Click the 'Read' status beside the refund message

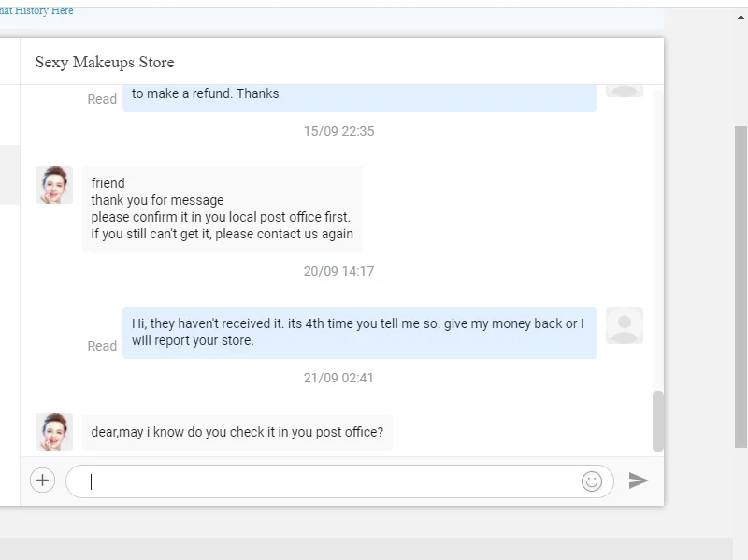pos(102,100)
